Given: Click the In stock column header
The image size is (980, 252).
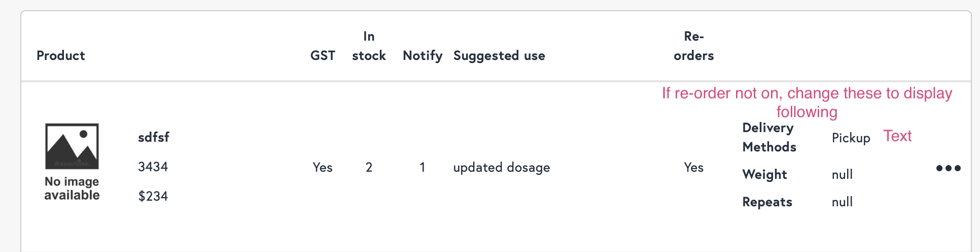Looking at the screenshot, I should click(369, 46).
